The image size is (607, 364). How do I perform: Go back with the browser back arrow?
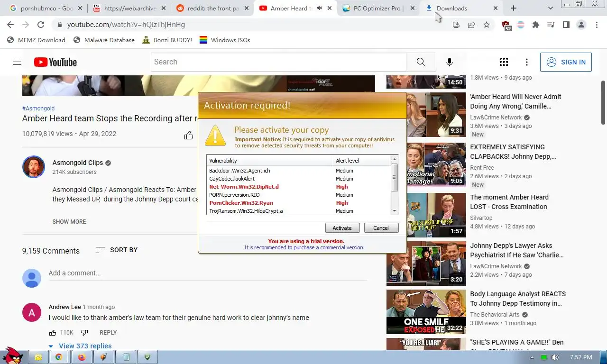pyautogui.click(x=10, y=25)
